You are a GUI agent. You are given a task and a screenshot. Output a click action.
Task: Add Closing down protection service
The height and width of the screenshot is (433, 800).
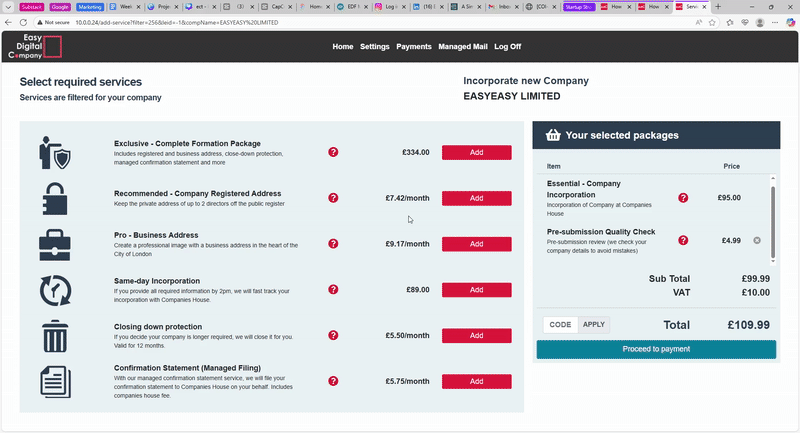click(476, 336)
